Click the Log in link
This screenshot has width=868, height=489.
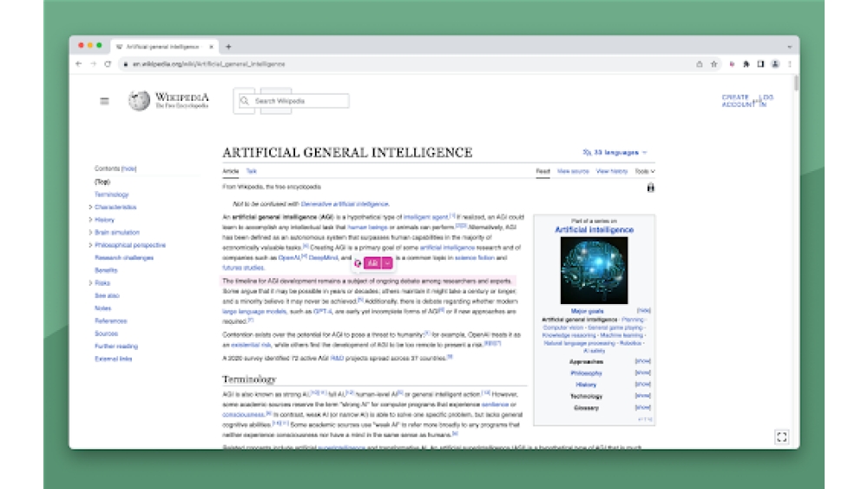[766, 101]
